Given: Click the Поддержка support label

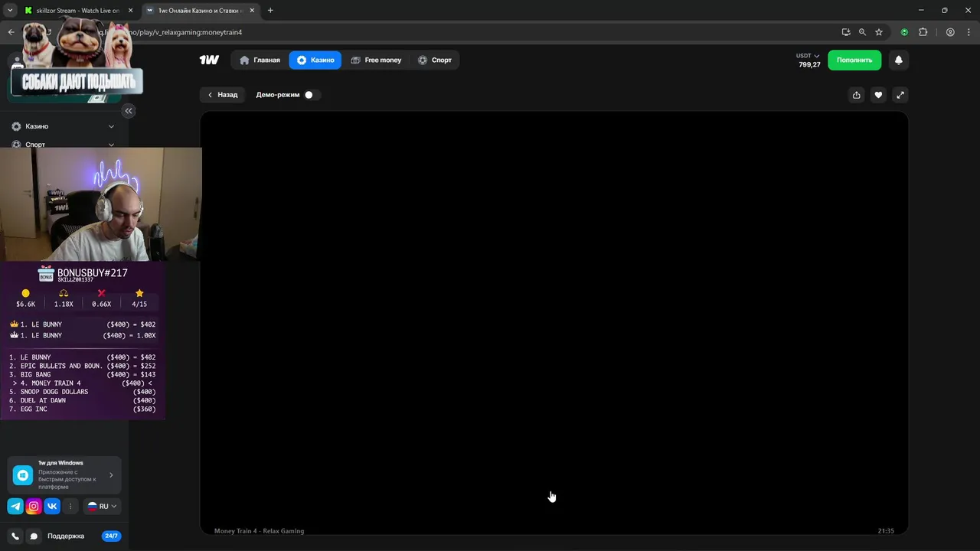Looking at the screenshot, I should [x=66, y=536].
